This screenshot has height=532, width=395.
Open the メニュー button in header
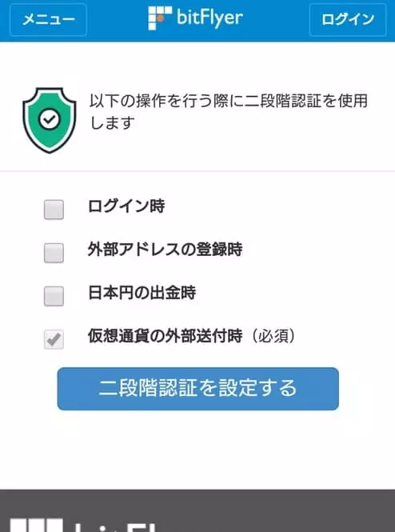coord(49,19)
